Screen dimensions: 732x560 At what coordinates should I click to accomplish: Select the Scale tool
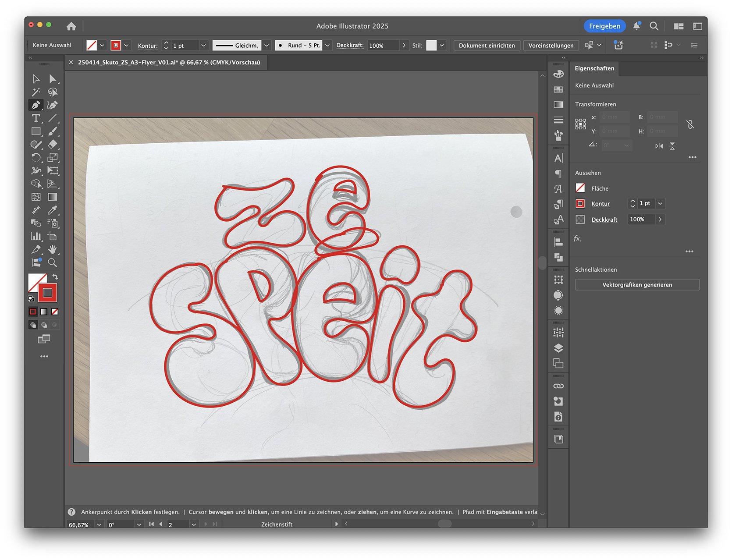(53, 158)
